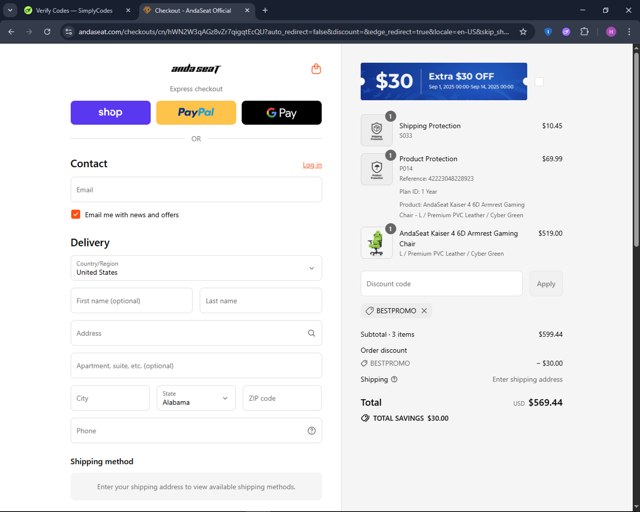Click the Subtotal value $599.44
This screenshot has width=640, height=512.
point(550,334)
